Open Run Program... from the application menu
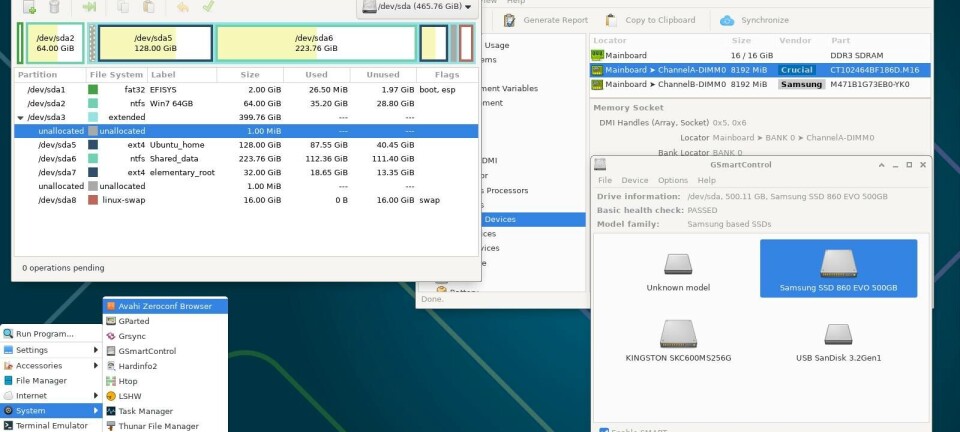960x432 pixels. pyautogui.click(x=51, y=334)
